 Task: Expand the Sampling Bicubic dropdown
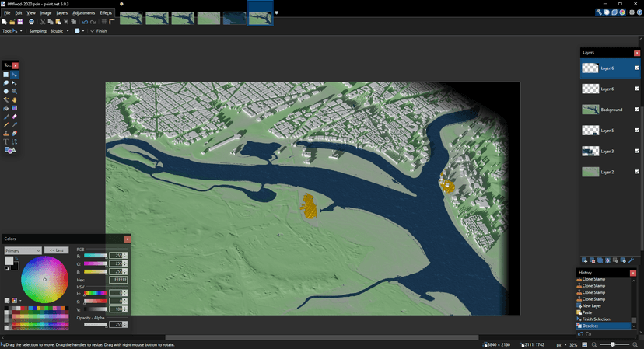click(59, 31)
